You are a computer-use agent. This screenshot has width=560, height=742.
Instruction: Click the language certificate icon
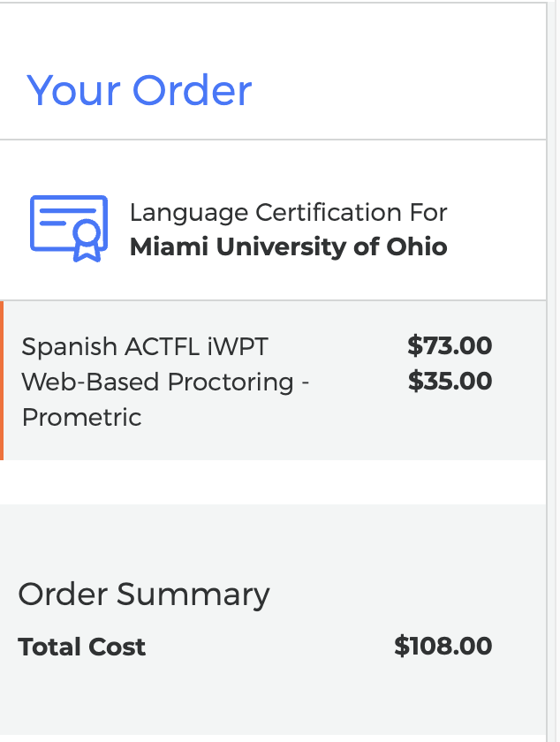coord(69,228)
